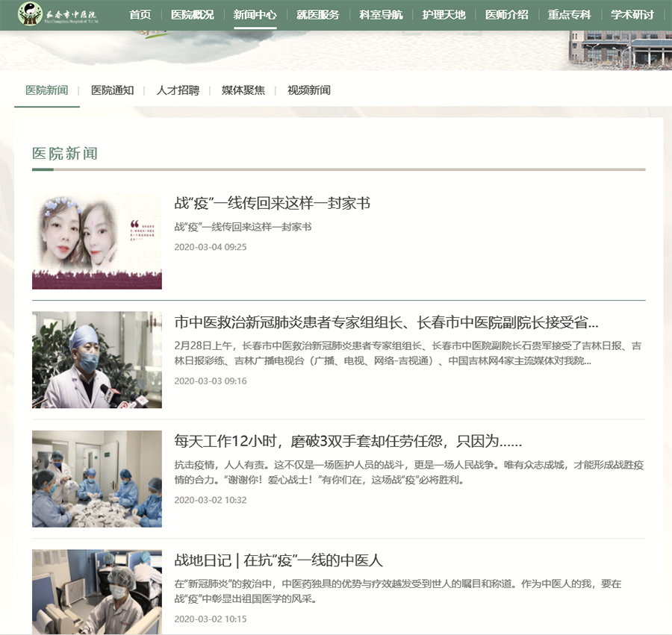Click thumbnail of two women selfie
The width and height of the screenshot is (672, 635).
97,240
